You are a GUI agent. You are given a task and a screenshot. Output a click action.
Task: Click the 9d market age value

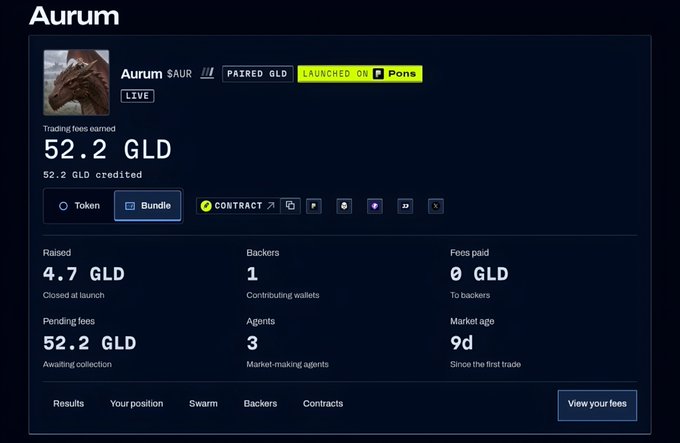(x=461, y=343)
